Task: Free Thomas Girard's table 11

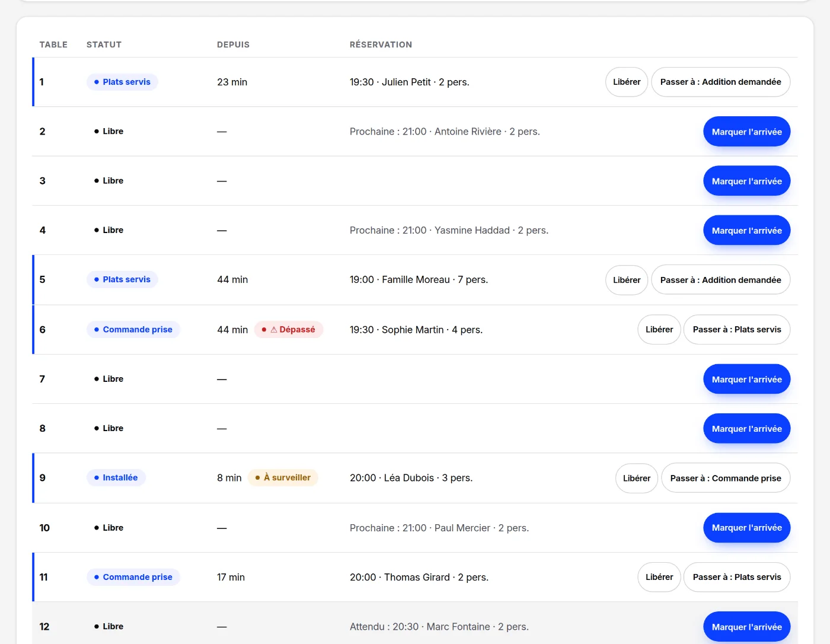Action: [x=659, y=577]
